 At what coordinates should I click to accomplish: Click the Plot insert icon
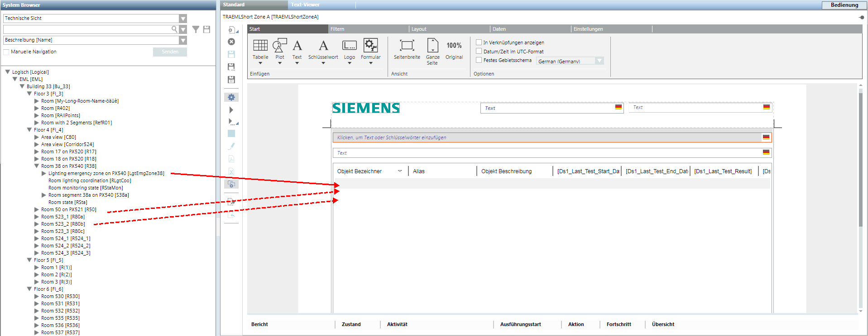(x=279, y=46)
